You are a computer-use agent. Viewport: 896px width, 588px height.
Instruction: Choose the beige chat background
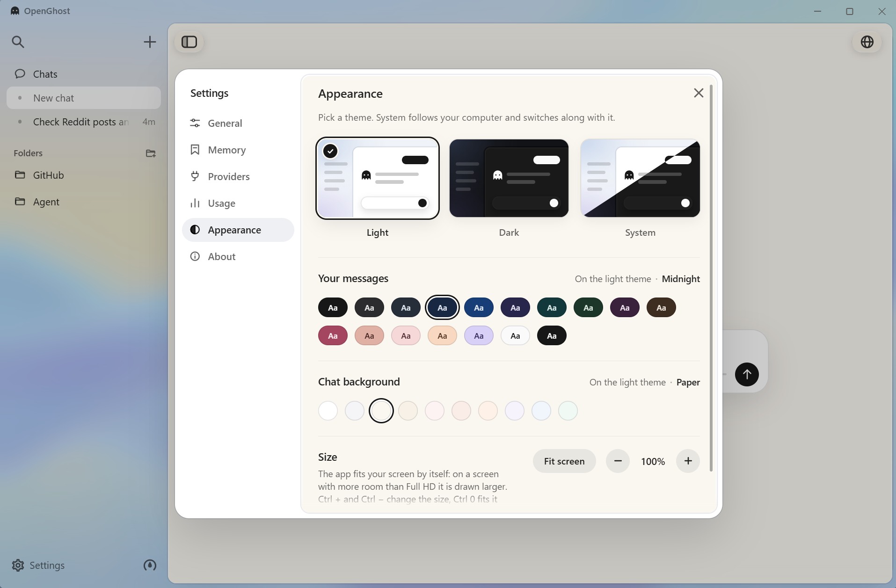pyautogui.click(x=408, y=411)
